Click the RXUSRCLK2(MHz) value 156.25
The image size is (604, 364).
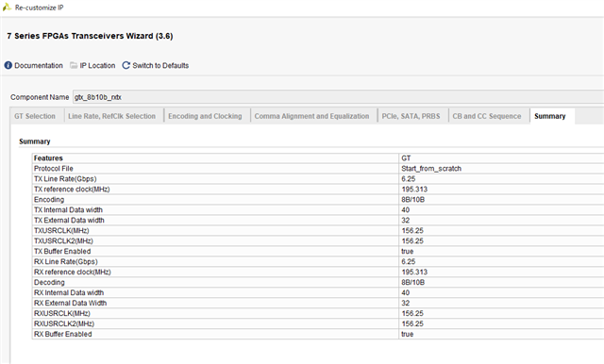[x=412, y=324]
